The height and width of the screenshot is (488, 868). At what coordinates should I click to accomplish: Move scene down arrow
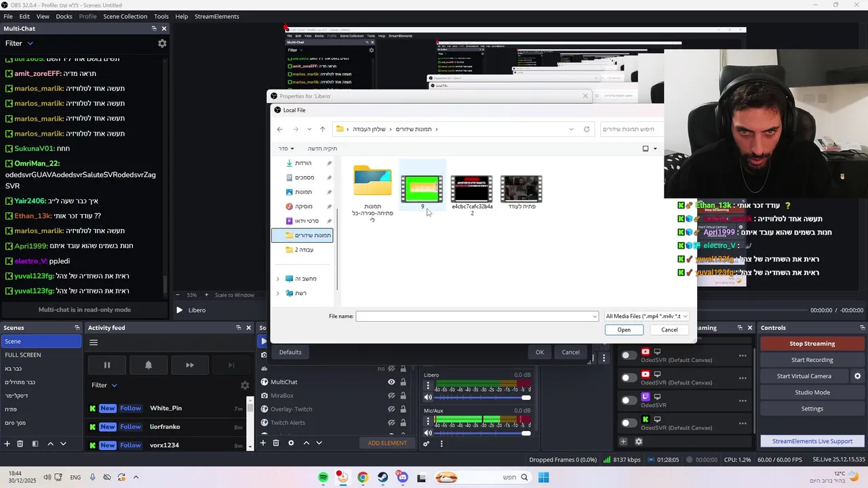63,443
